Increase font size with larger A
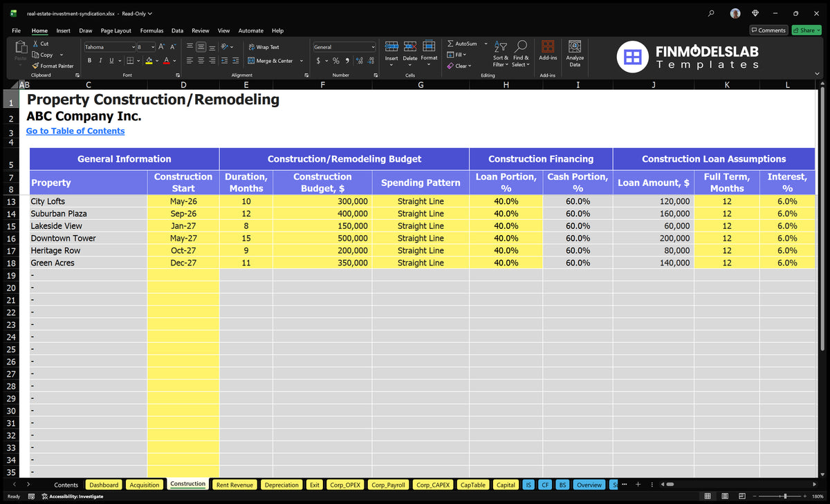830x504 pixels. pyautogui.click(x=161, y=47)
